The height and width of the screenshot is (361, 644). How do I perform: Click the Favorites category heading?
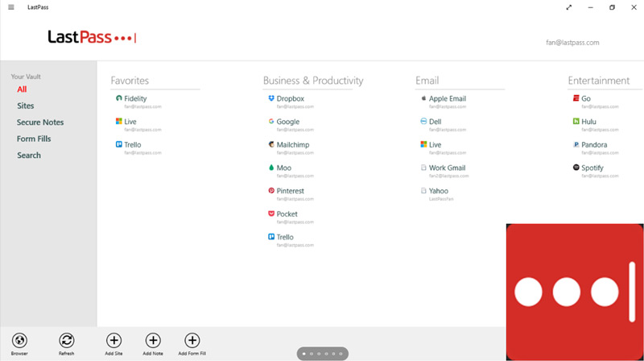[130, 81]
